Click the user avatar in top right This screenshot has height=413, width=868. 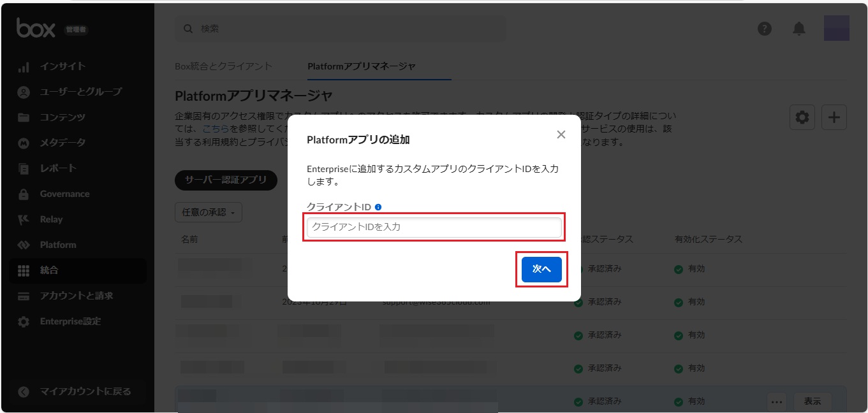[x=836, y=29]
